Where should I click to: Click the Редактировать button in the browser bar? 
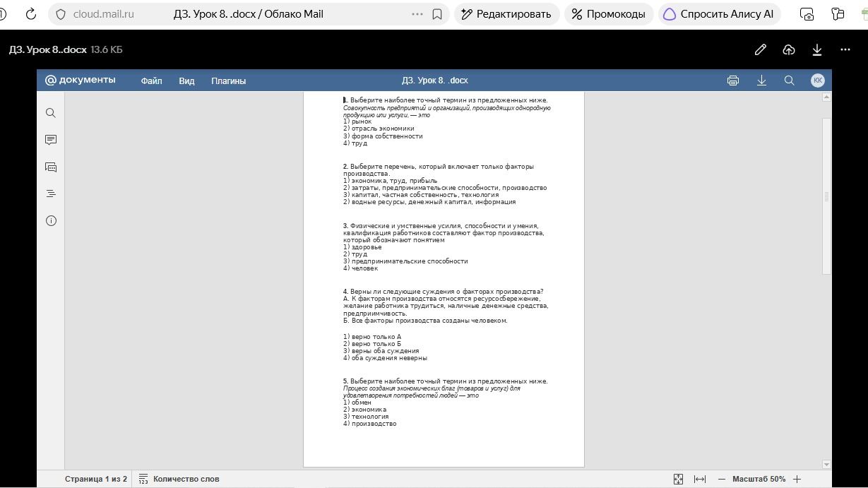coord(507,14)
